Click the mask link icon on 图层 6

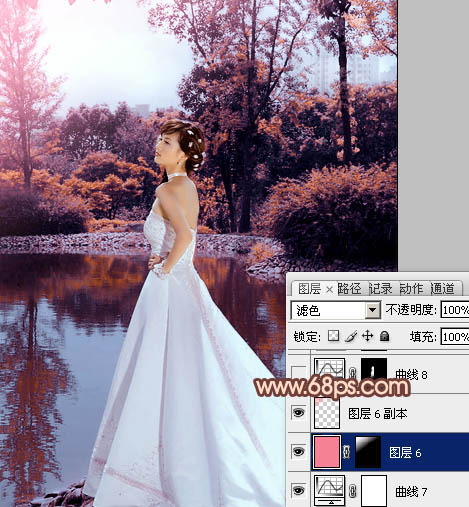pos(347,452)
